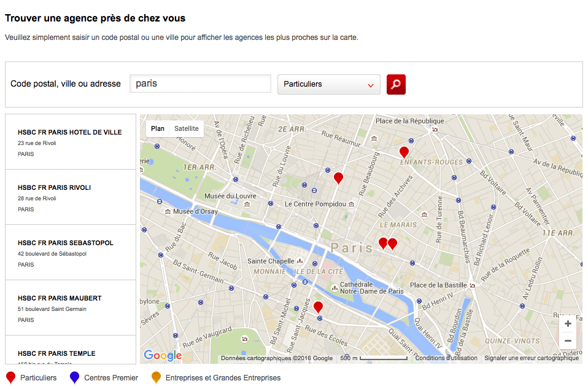Screen dimensions: 588x389
Task: Click the Musée du Louvre museum icon
Action: click(x=247, y=204)
